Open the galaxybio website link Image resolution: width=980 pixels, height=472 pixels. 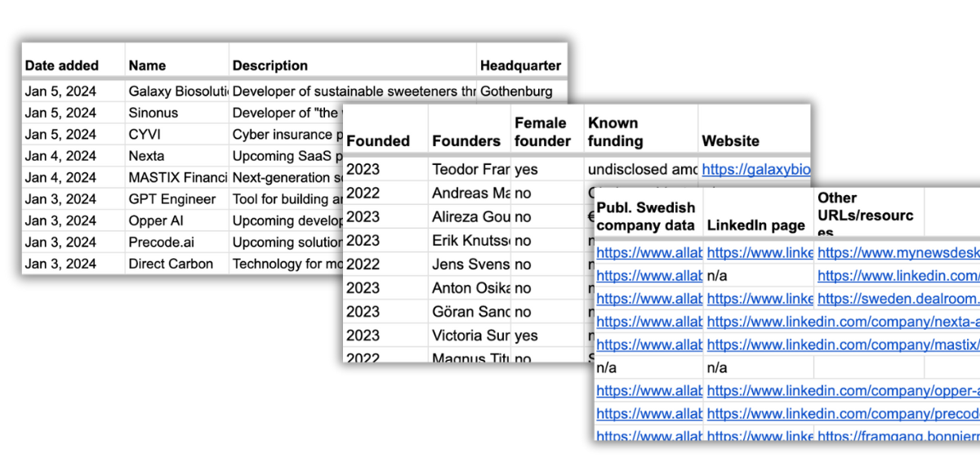(755, 169)
